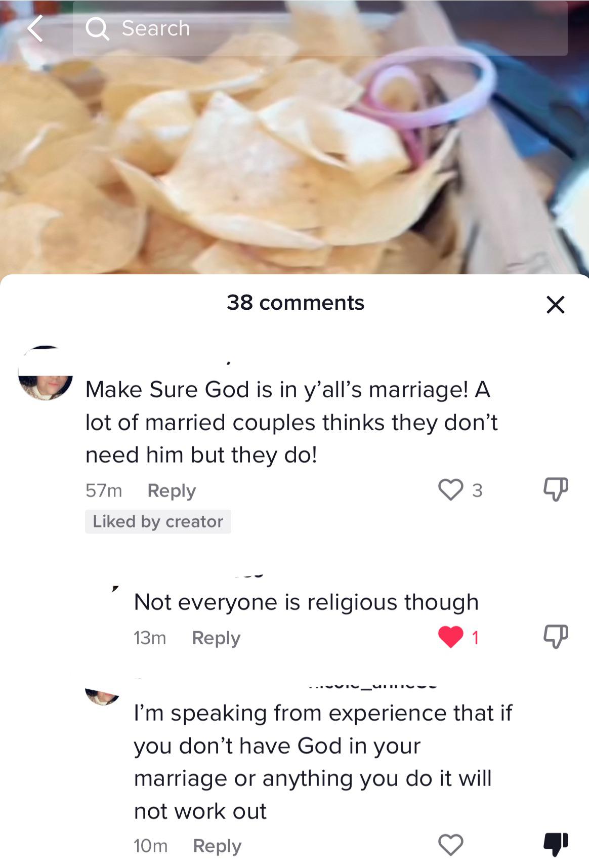This screenshot has height=868, width=589.
Task: Dislike the 'Not everyone is religious' comment
Action: click(556, 637)
